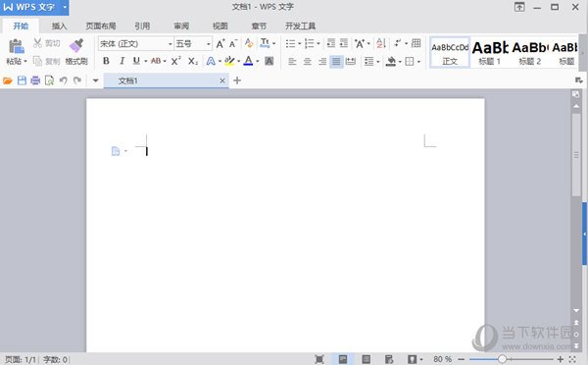Open font color dropdown arrow
Image resolution: width=588 pixels, height=365 pixels.
point(258,61)
